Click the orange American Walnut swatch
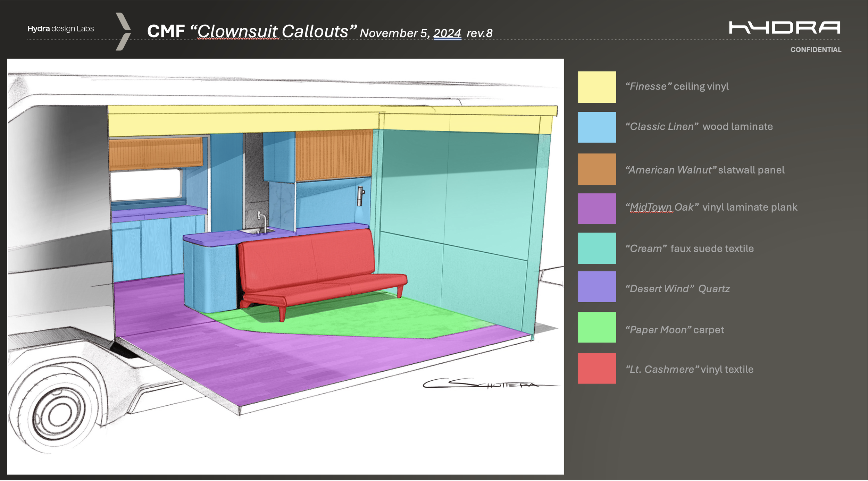Image resolution: width=868 pixels, height=481 pixels. 597,169
